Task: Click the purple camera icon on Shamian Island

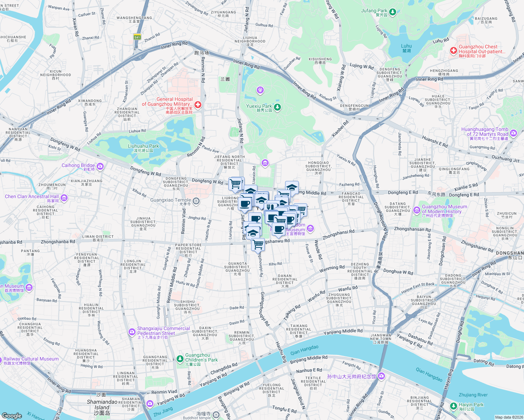Action: pyautogui.click(x=150, y=404)
